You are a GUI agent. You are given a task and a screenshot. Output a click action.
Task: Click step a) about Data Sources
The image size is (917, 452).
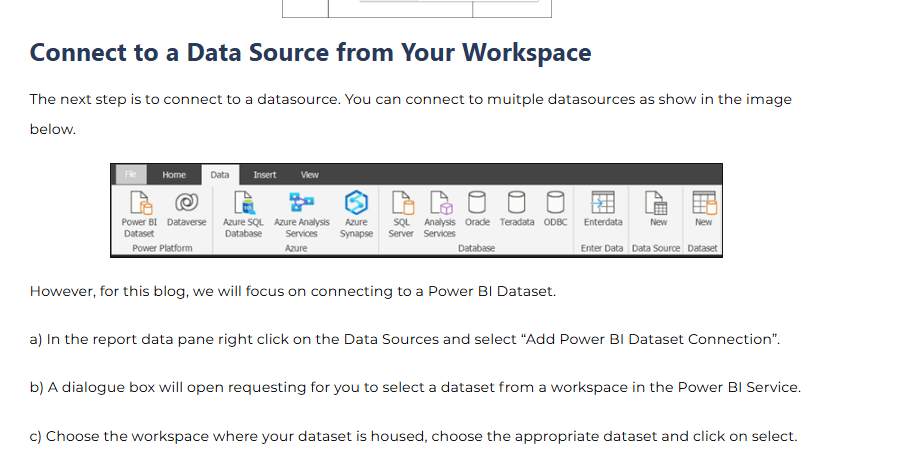click(x=405, y=339)
